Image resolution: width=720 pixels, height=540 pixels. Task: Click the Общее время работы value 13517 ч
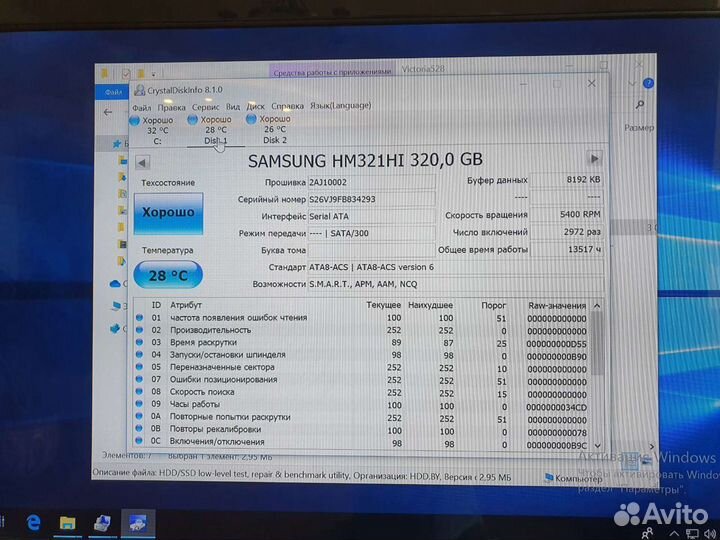pos(566,249)
